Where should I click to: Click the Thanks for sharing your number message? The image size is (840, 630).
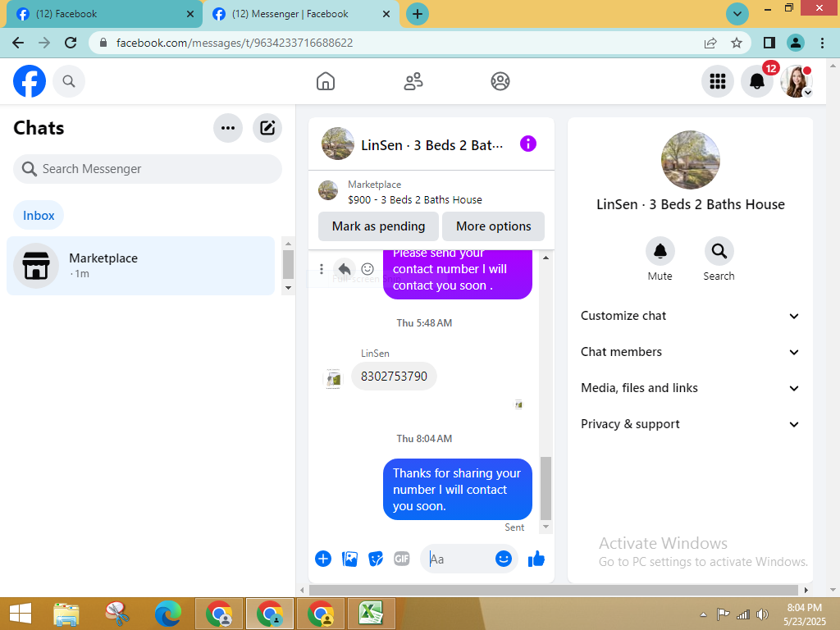(458, 489)
